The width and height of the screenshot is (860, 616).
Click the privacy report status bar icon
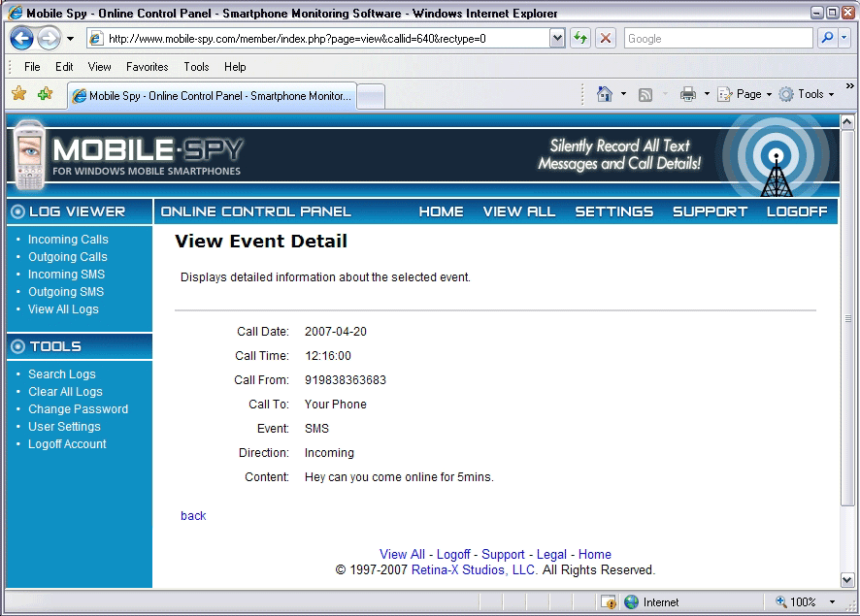609,602
